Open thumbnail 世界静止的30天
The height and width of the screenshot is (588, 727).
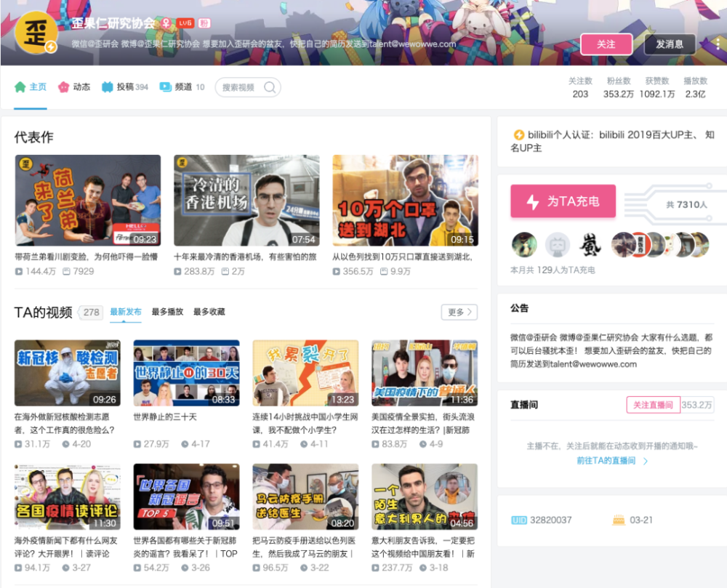[x=186, y=373]
